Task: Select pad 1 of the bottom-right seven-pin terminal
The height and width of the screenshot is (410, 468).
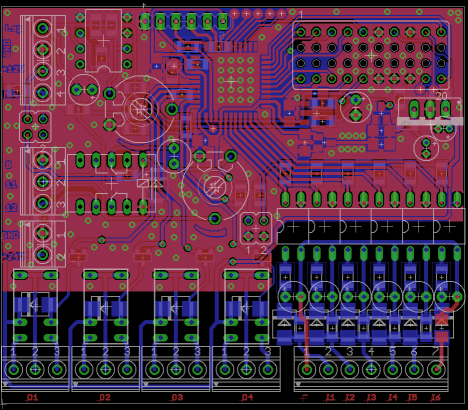Action: click(x=307, y=369)
